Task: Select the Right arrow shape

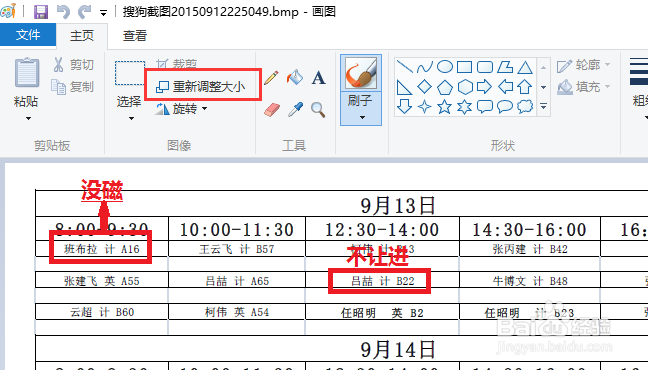Action: click(484, 87)
